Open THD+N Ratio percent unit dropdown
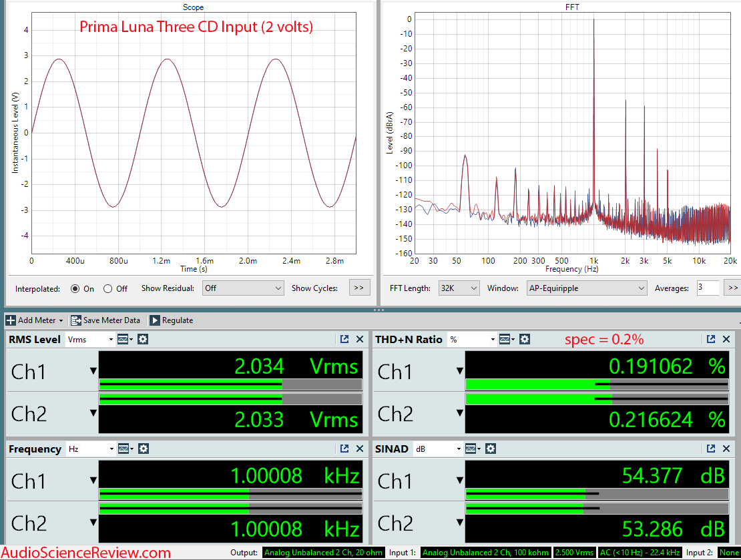Screen dimensions: 741x560 (x=471, y=339)
